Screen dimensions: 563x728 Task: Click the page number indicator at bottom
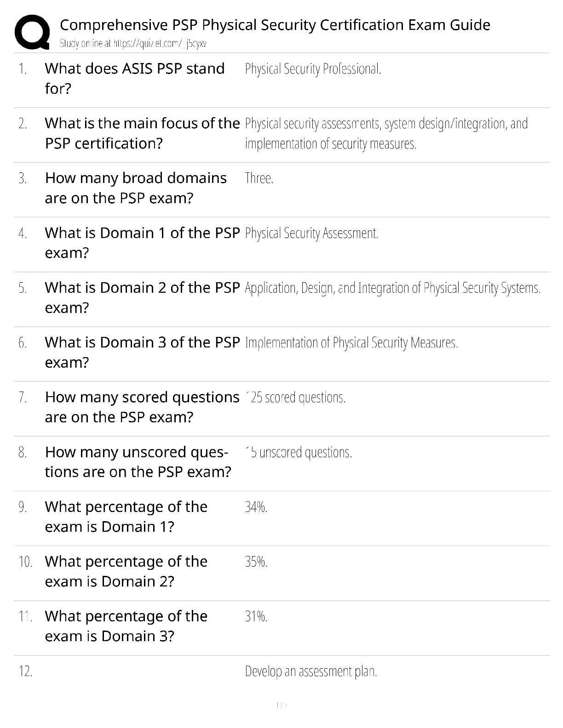pyautogui.click(x=281, y=705)
